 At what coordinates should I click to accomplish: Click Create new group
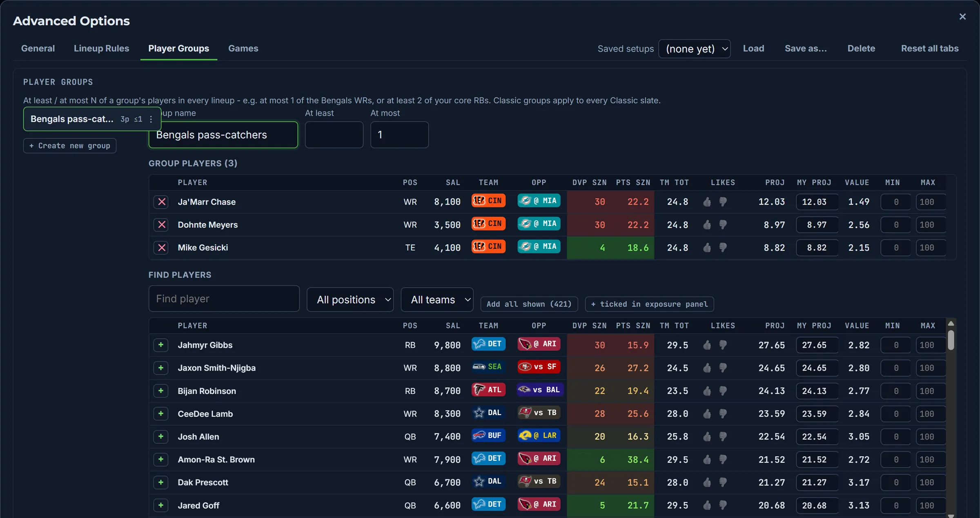tap(70, 146)
